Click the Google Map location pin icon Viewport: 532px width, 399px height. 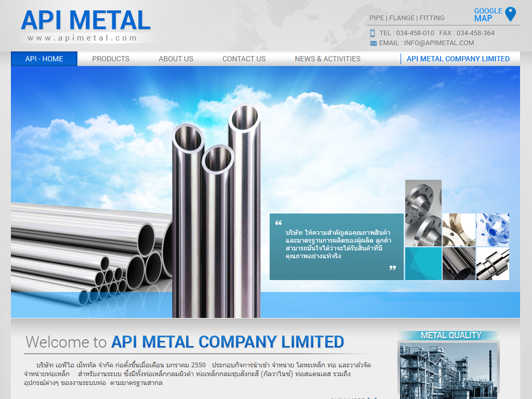(x=510, y=15)
